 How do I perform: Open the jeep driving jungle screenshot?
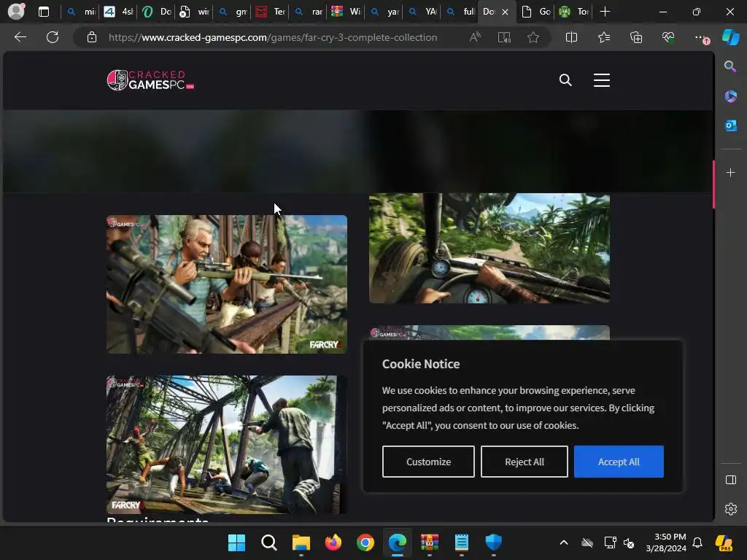coord(489,248)
